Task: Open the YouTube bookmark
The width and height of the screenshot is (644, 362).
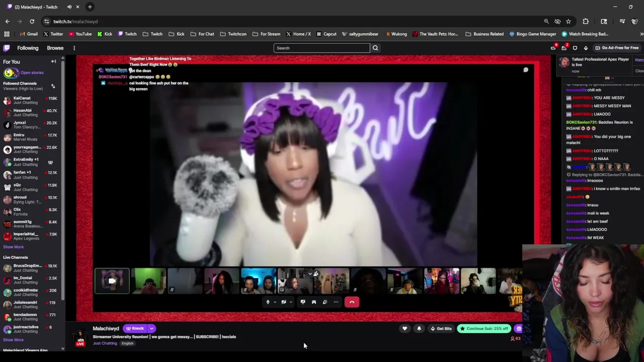Action: click(80, 34)
